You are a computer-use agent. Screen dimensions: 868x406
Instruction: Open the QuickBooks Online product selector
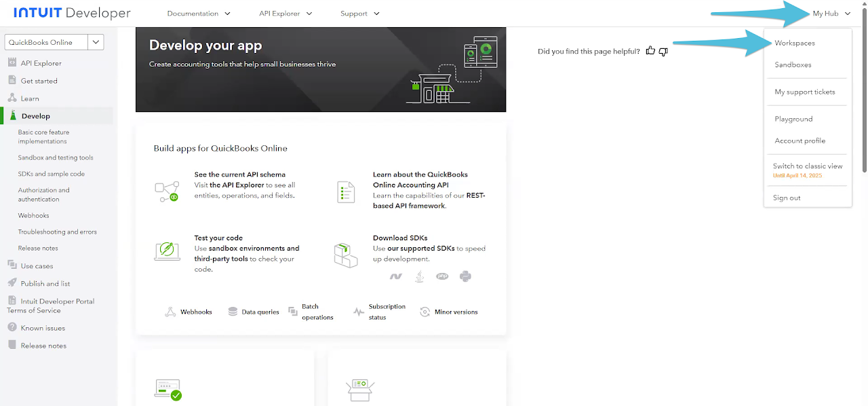point(54,42)
